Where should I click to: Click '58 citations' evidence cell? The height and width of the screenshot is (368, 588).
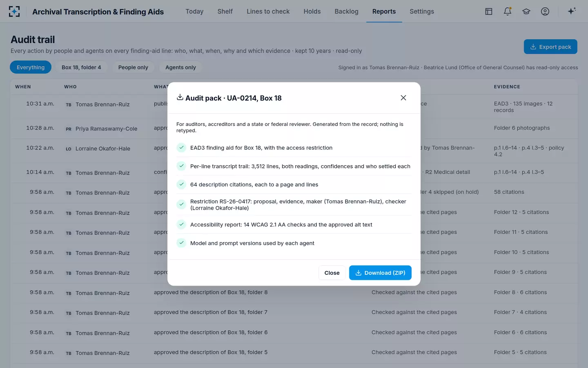pyautogui.click(x=509, y=192)
